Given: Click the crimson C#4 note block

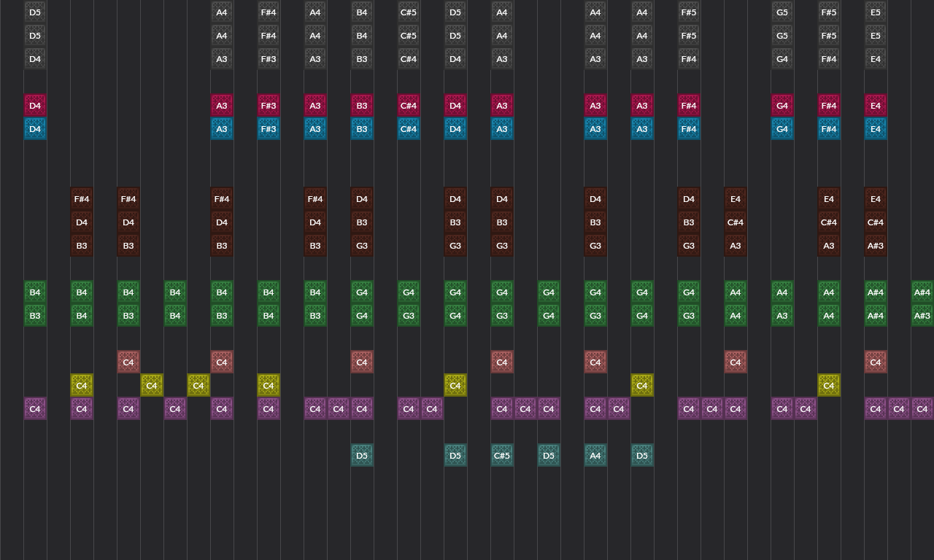Looking at the screenshot, I should tap(409, 106).
